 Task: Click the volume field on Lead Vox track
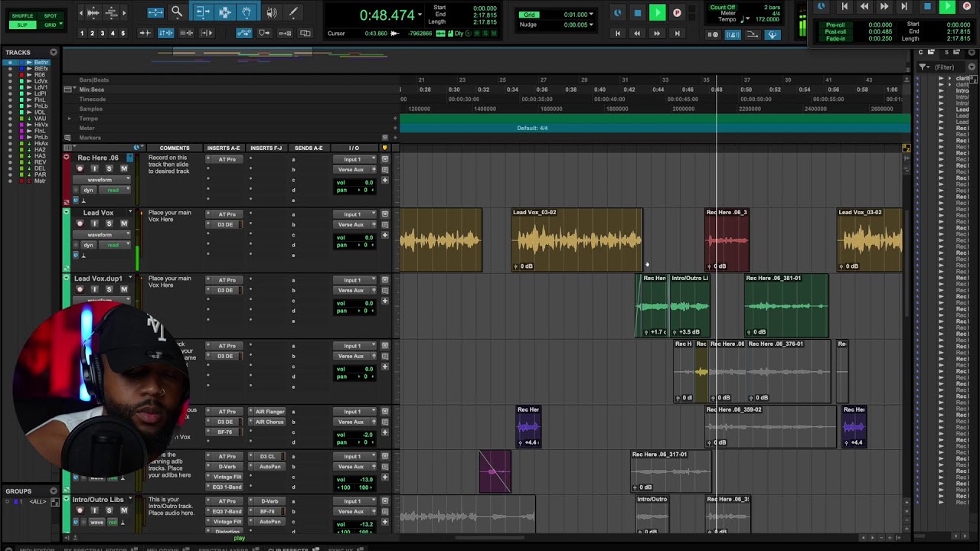pos(363,237)
